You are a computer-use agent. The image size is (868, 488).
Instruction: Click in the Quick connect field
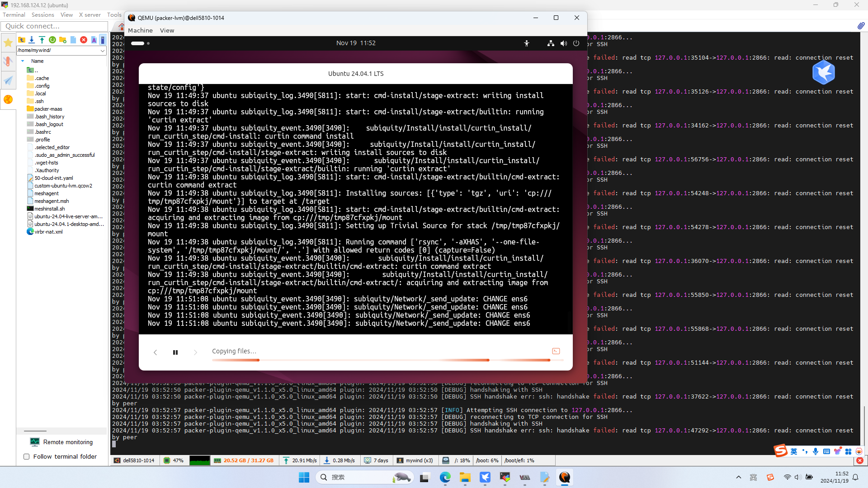(x=55, y=26)
